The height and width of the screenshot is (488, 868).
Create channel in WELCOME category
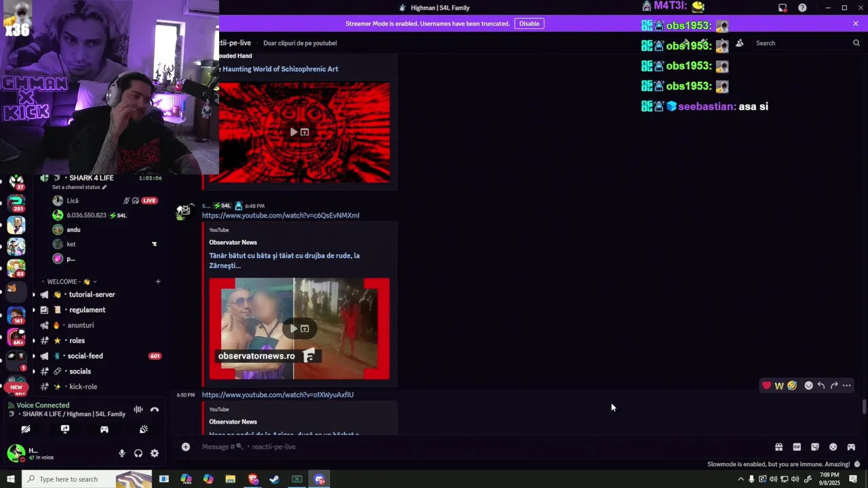pos(158,281)
